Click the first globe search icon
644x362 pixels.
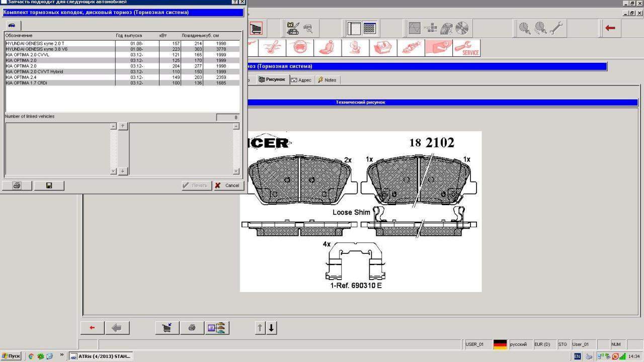[x=525, y=28]
